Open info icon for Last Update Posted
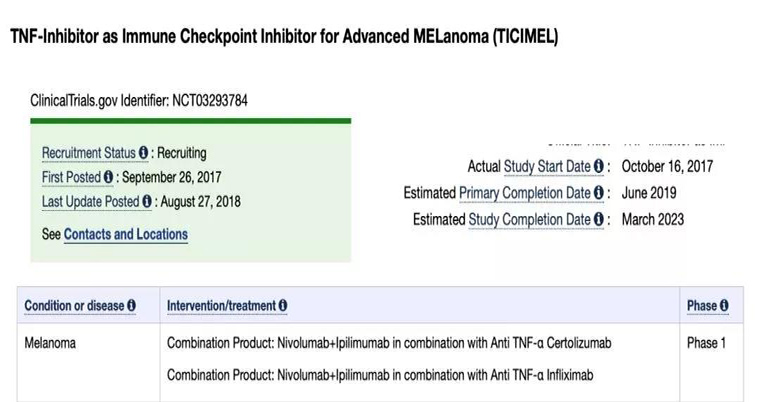760x402 pixels. pos(147,201)
